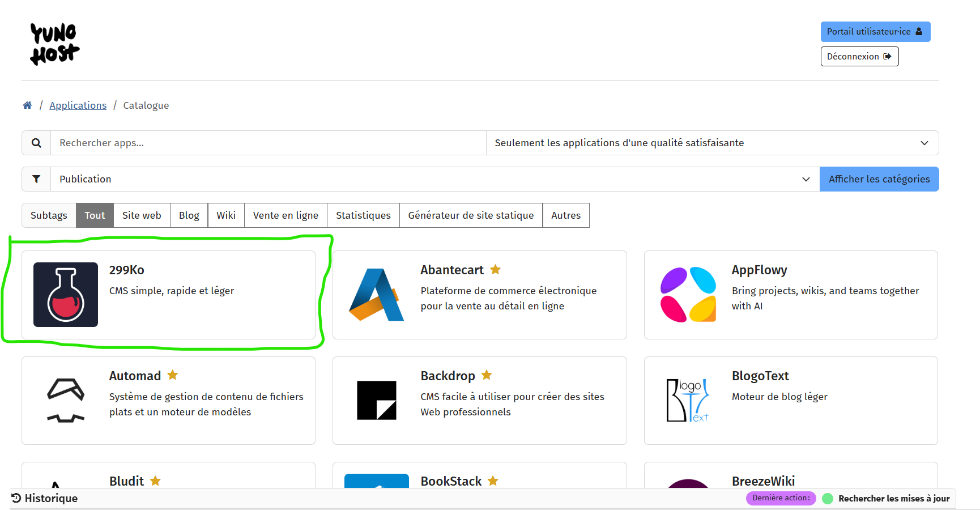Click the history clock icon
Viewport: 980px width, 510px height.
click(x=16, y=498)
